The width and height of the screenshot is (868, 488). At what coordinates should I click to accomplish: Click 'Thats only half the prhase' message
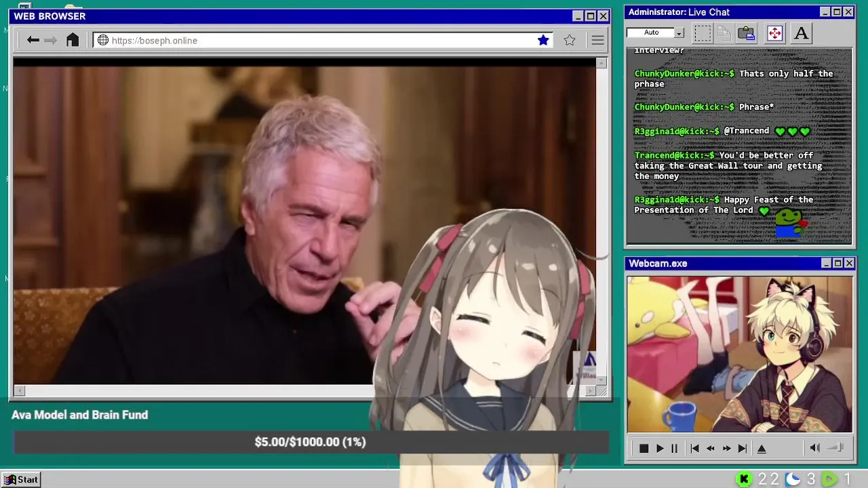coord(734,79)
